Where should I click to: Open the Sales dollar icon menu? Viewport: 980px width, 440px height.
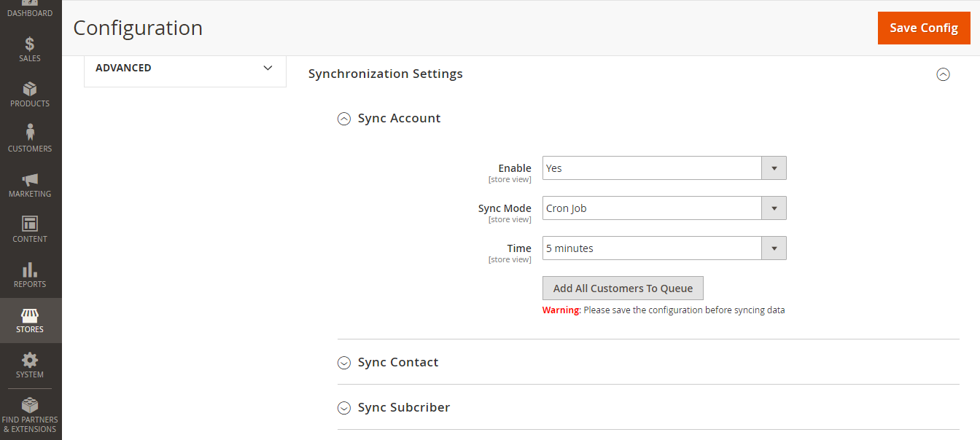(30, 44)
